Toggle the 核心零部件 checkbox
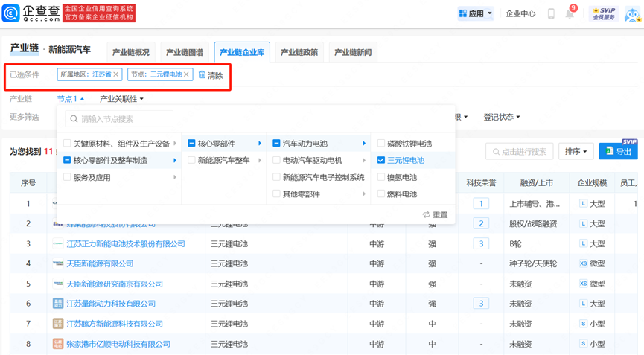 coord(191,143)
